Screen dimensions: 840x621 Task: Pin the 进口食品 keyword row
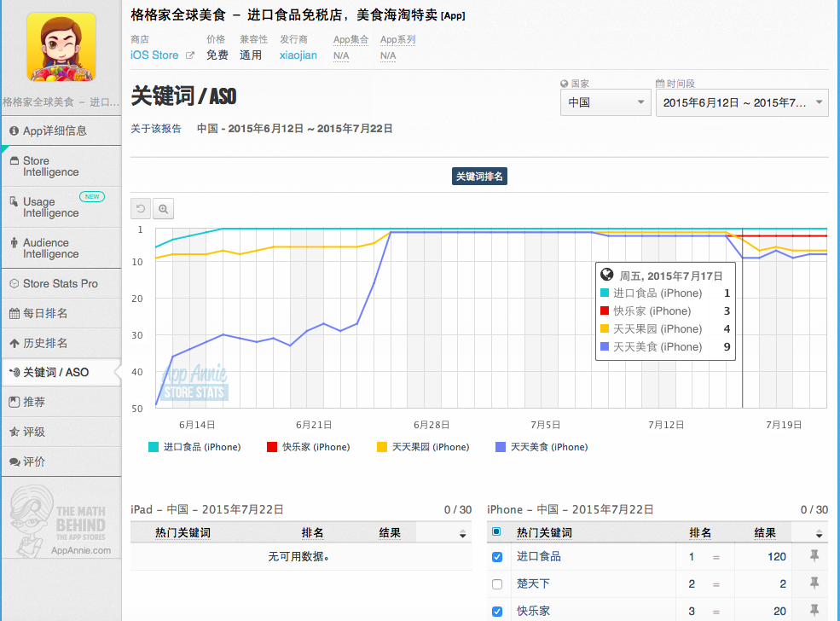(x=814, y=556)
